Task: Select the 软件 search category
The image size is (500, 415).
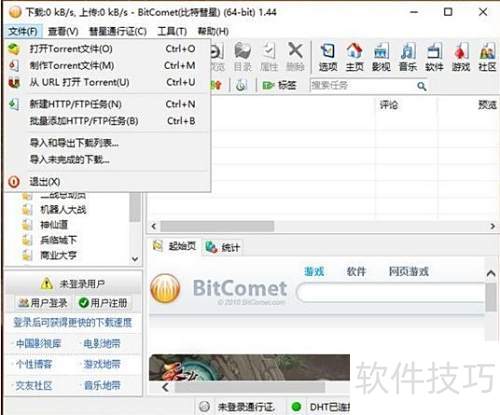Action: [356, 272]
